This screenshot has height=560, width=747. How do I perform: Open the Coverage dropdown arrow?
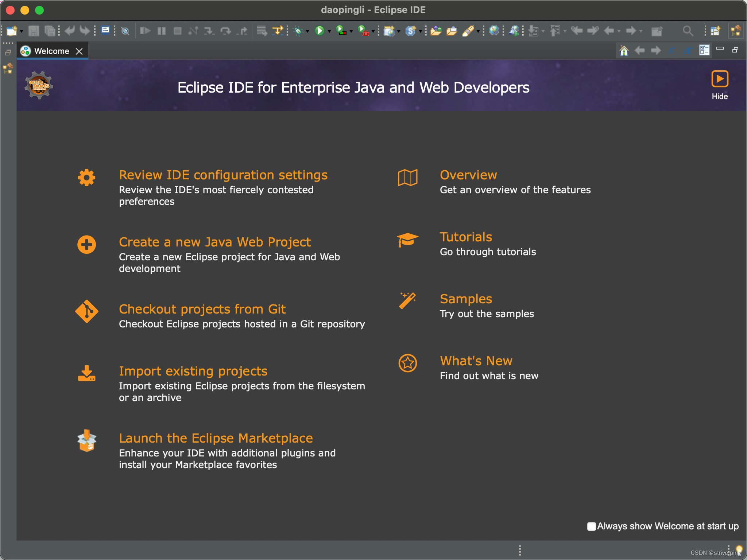click(x=351, y=31)
